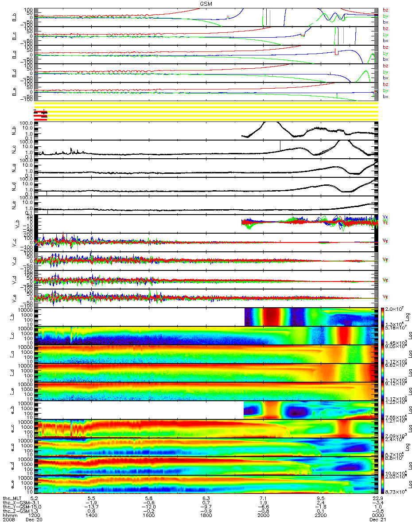
Task: Click the Vx legend of the V_b panel
Action: click(x=385, y=217)
